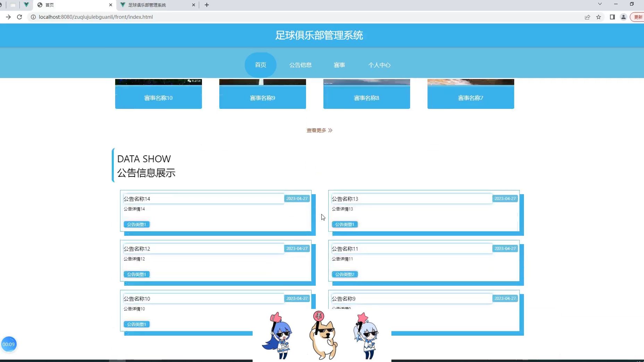Reload the current page
Screen dimensions: 644x362
tap(19, 17)
